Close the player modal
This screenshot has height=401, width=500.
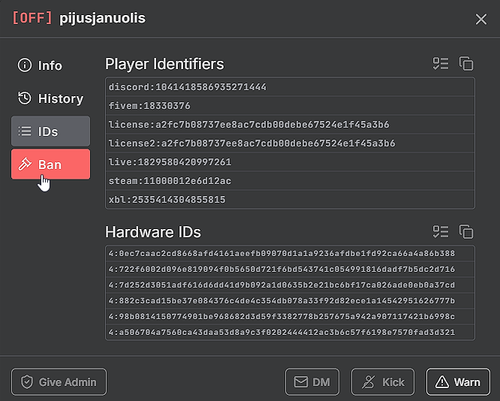pyautogui.click(x=481, y=19)
